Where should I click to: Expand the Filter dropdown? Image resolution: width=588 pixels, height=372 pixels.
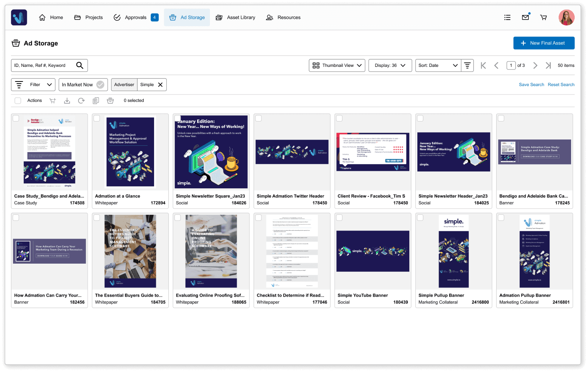click(x=33, y=85)
